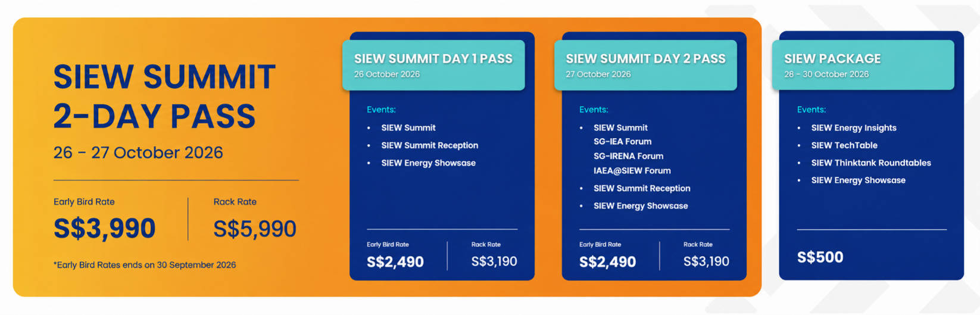Click the SIEW Summit 2-Day Pass heading
This screenshot has height=315, width=980.
coord(164,96)
